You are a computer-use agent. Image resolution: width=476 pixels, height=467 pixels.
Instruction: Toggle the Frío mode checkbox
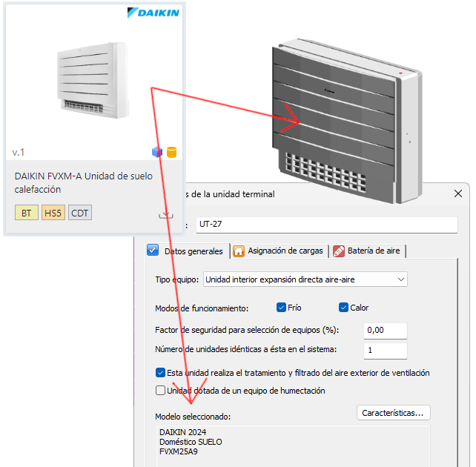coord(281,308)
